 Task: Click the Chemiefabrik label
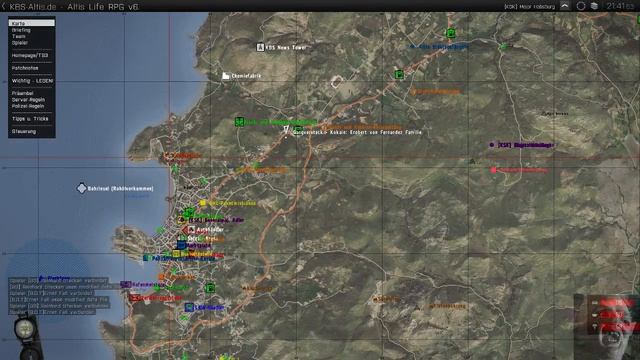(246, 76)
